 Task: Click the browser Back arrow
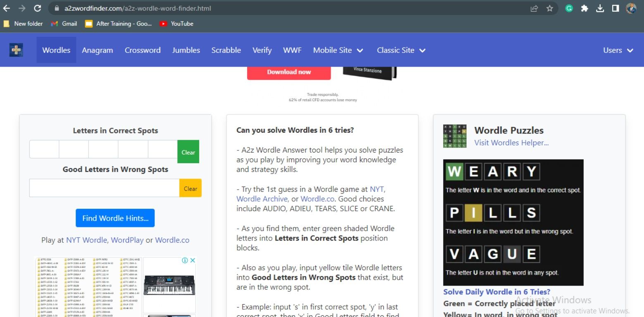7,8
